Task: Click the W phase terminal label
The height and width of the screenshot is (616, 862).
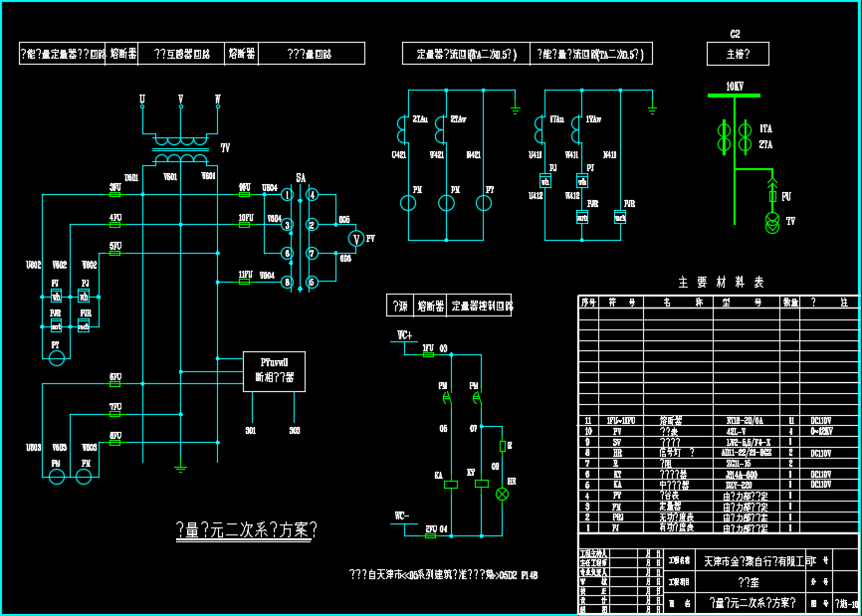Action: [x=218, y=99]
